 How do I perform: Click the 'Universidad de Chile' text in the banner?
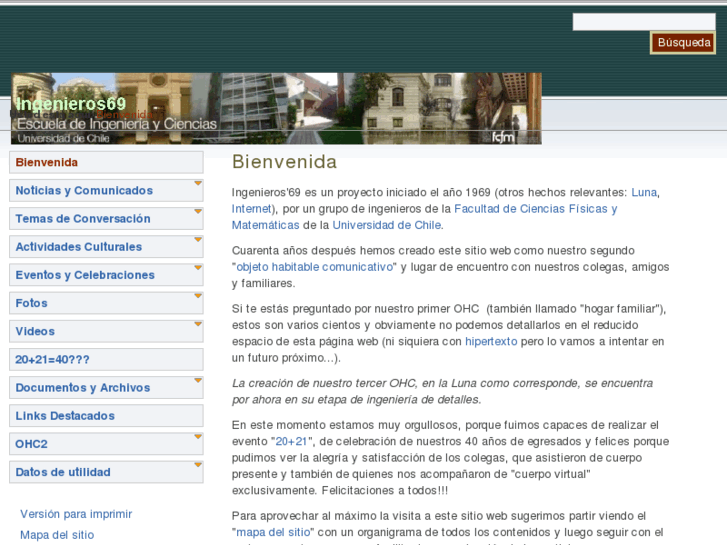coord(64,138)
